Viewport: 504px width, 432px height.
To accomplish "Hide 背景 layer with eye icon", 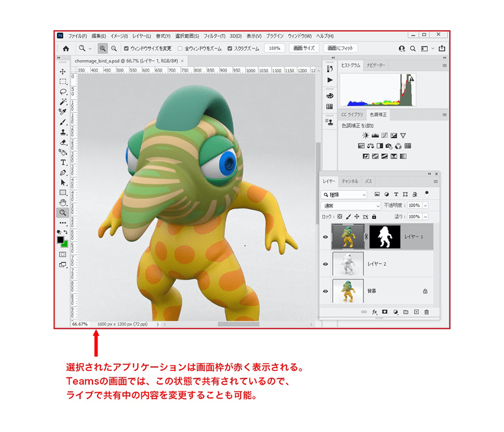I will [x=325, y=291].
